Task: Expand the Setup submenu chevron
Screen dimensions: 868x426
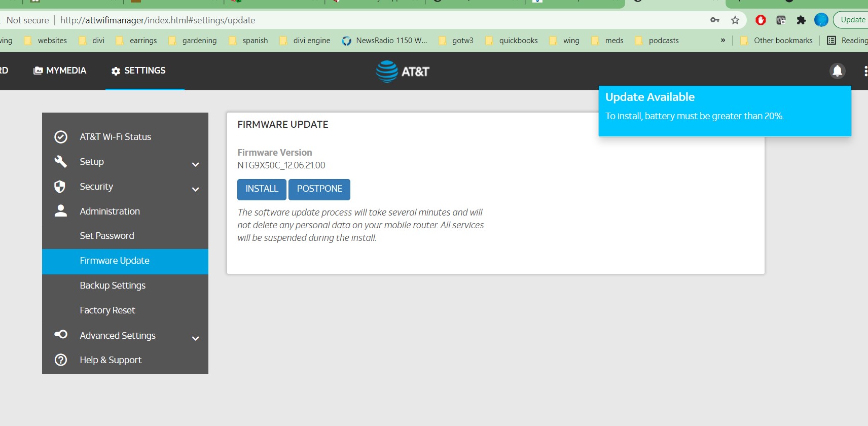Action: pos(195,164)
